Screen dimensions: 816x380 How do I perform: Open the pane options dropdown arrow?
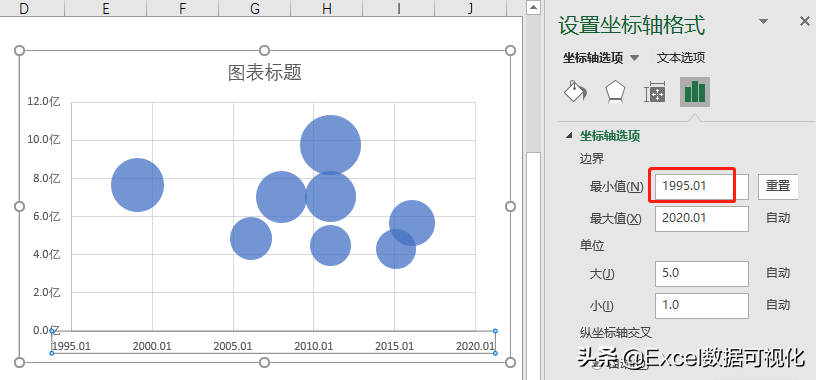coord(763,21)
